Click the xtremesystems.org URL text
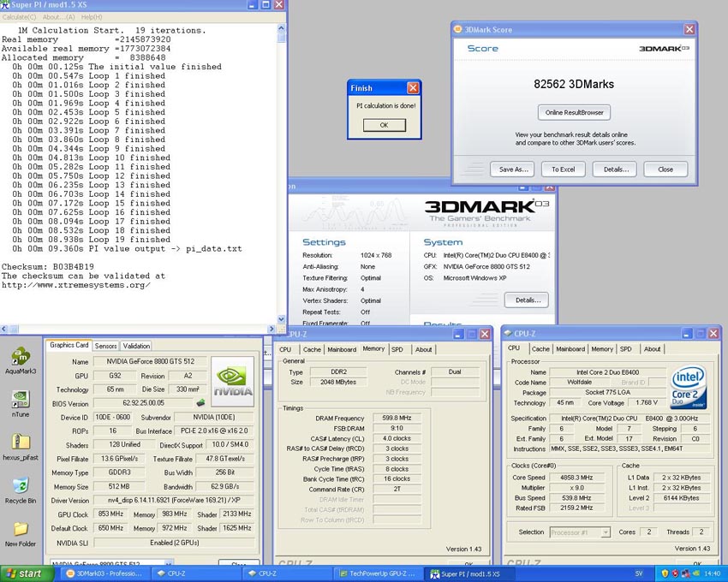This screenshot has width=728, height=582. pyautogui.click(x=75, y=285)
